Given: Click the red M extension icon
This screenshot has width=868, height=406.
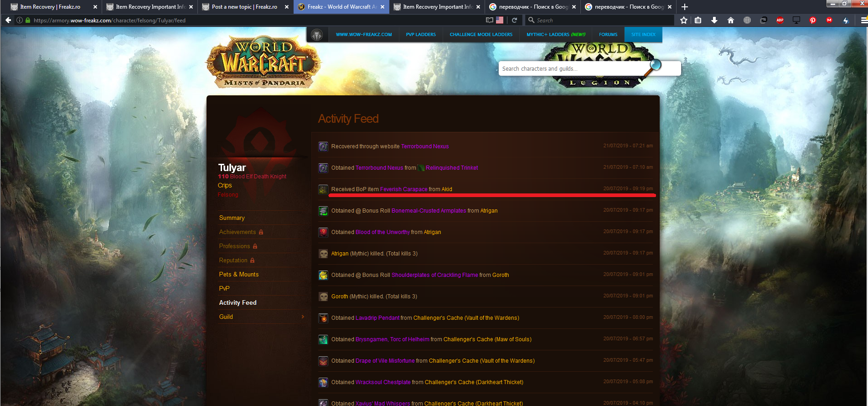Looking at the screenshot, I should tap(829, 20).
